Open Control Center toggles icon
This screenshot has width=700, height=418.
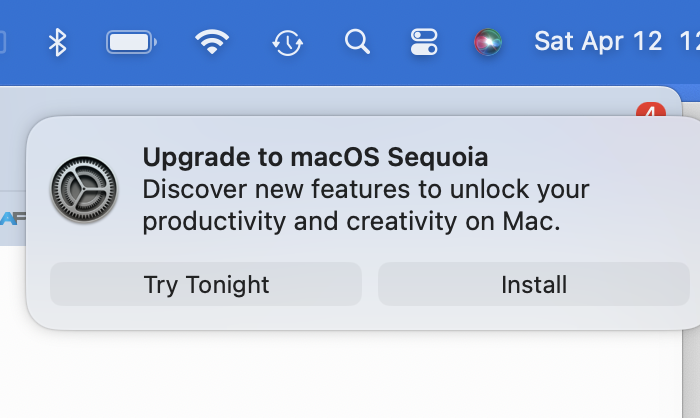pos(424,42)
